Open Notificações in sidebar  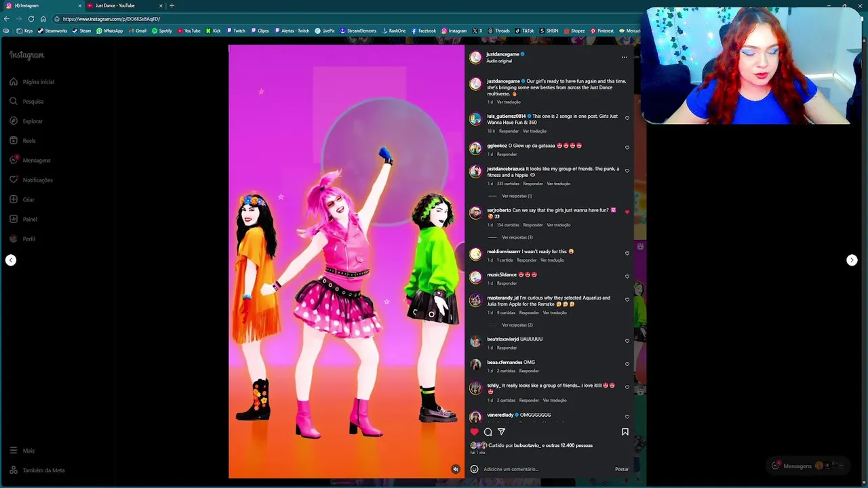click(31, 180)
